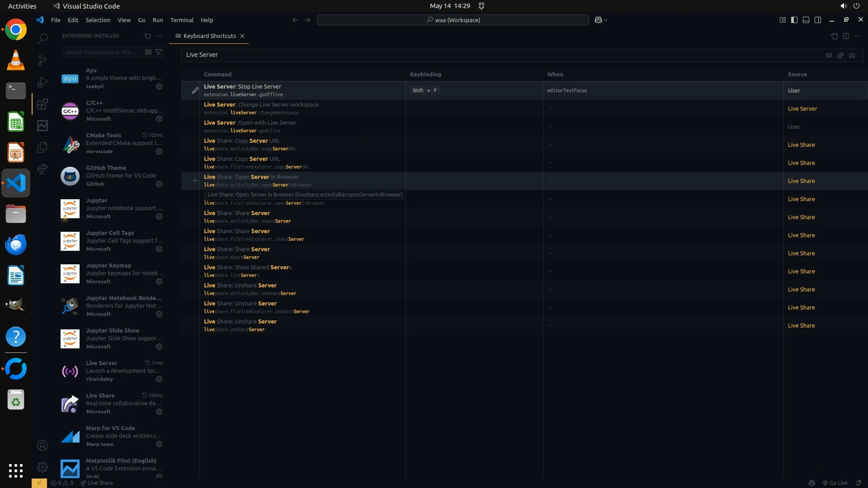Click Live Share in status bar
Image resolution: width=868 pixels, height=488 pixels.
(x=97, y=483)
